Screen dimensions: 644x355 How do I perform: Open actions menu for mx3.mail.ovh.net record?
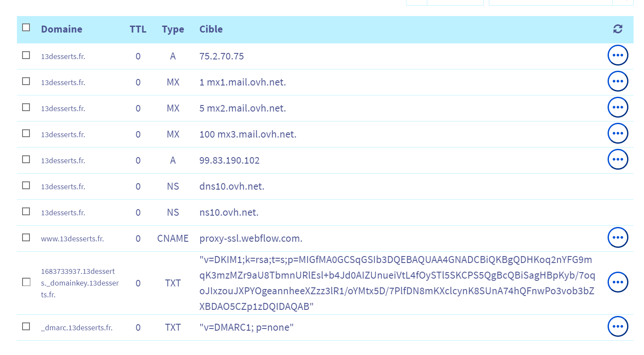(618, 134)
